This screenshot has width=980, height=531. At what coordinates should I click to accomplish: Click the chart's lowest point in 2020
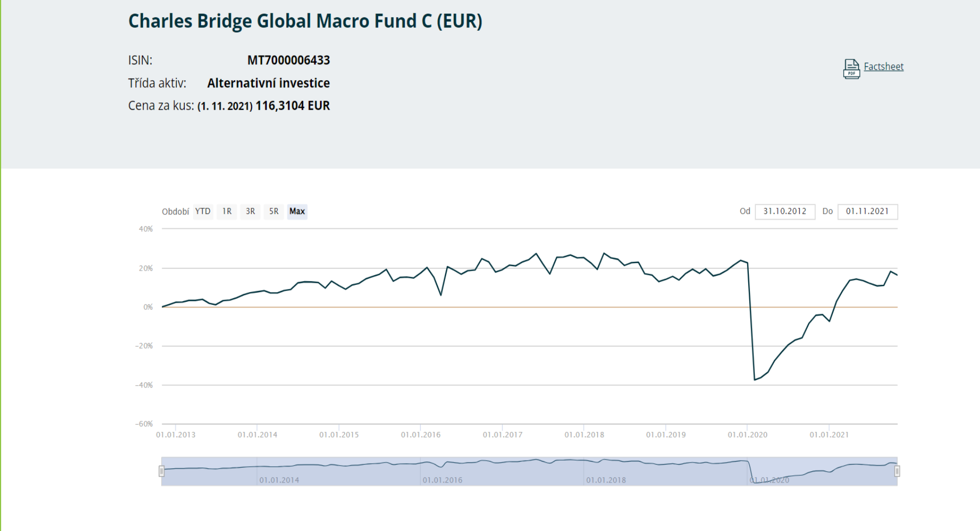click(755, 379)
